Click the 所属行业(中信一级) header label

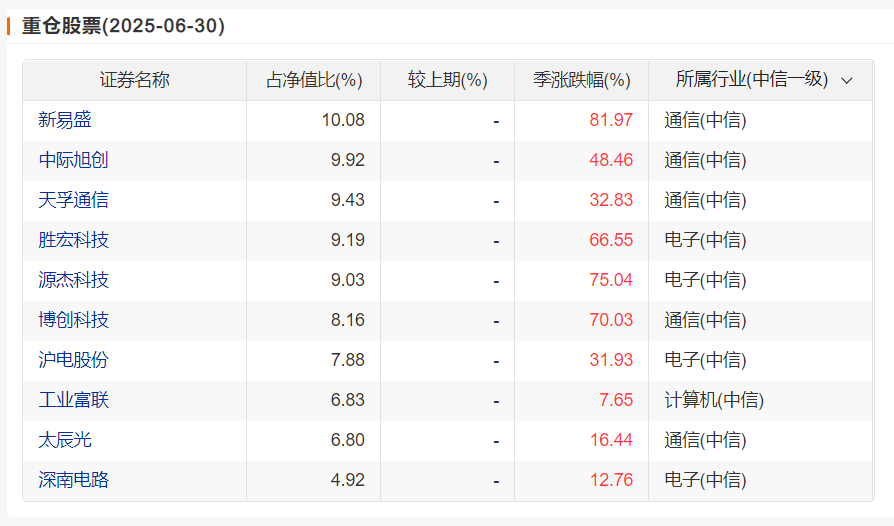pos(751,79)
